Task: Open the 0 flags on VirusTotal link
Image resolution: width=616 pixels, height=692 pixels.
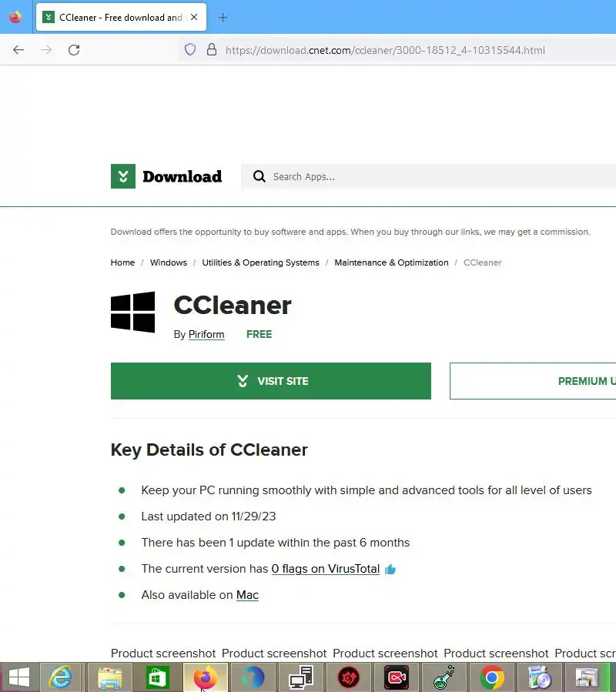Action: pyautogui.click(x=326, y=569)
